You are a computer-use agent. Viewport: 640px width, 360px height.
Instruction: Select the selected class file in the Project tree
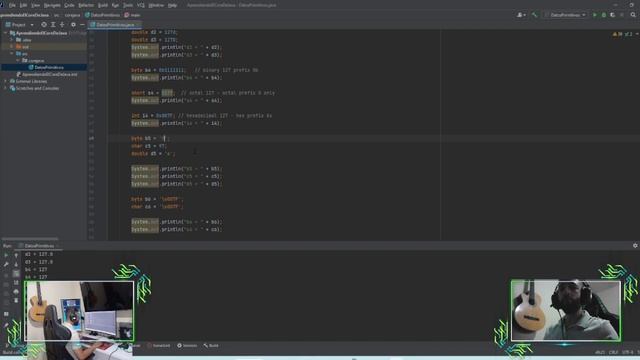44,67
